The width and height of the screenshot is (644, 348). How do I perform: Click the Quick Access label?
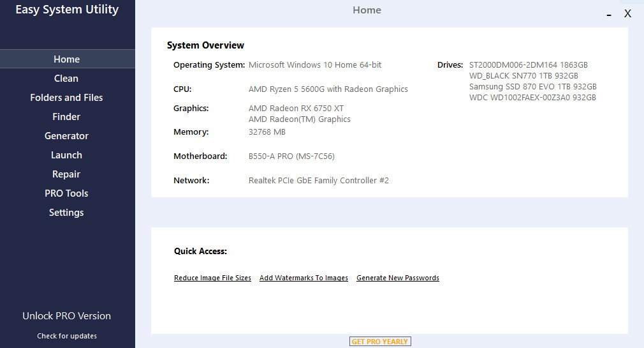[200, 252]
